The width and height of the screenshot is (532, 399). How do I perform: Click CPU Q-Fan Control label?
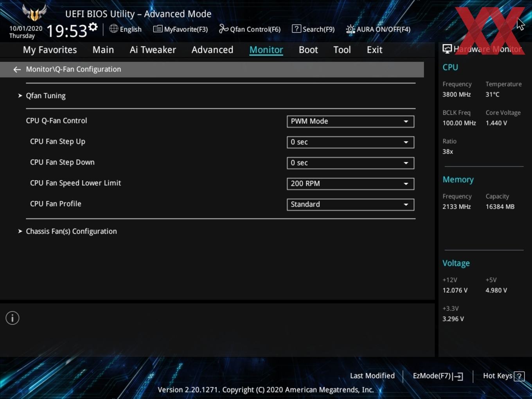pyautogui.click(x=56, y=121)
